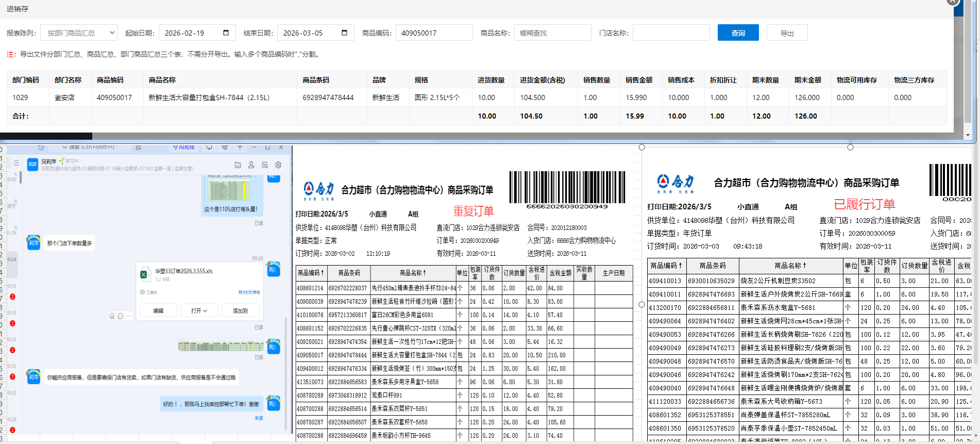980x444 pixels.
Task: Open the 起始日期 calendar picker
Action: 226,33
